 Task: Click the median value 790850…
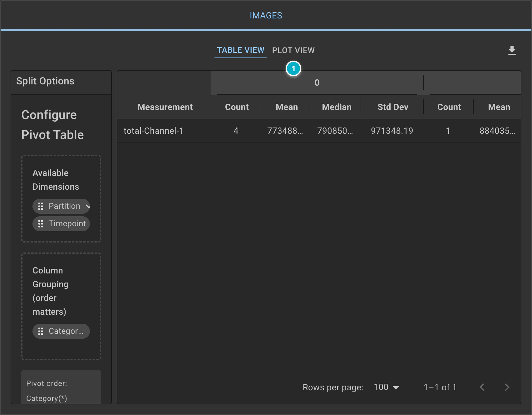click(x=335, y=131)
